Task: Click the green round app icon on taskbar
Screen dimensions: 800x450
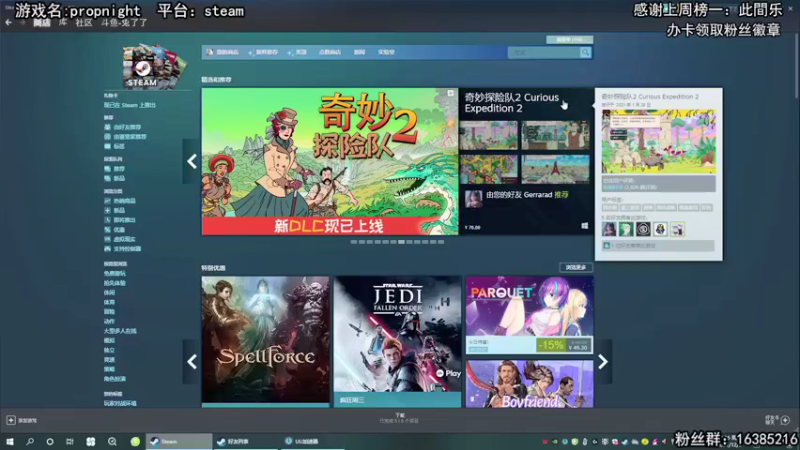Action: 135,441
